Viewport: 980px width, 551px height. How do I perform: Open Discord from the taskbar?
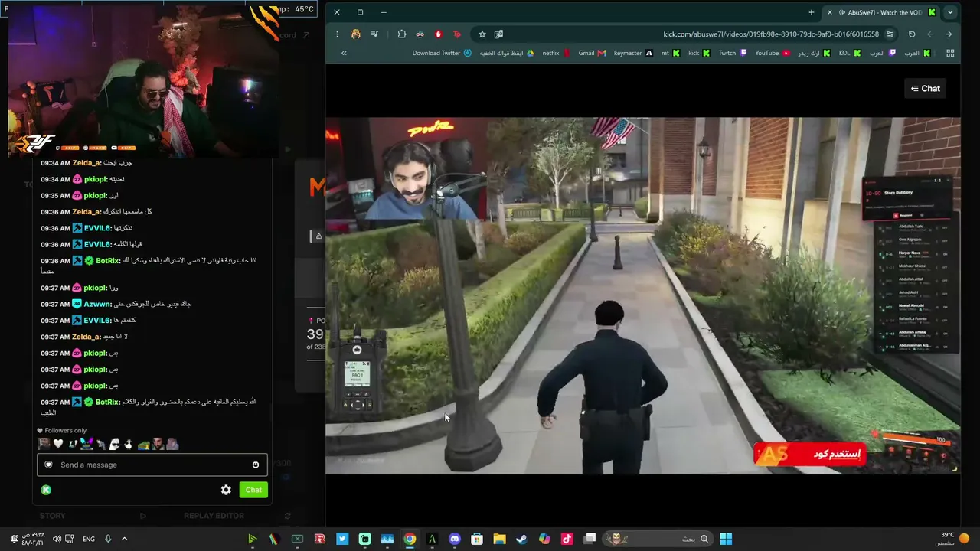coord(455,539)
